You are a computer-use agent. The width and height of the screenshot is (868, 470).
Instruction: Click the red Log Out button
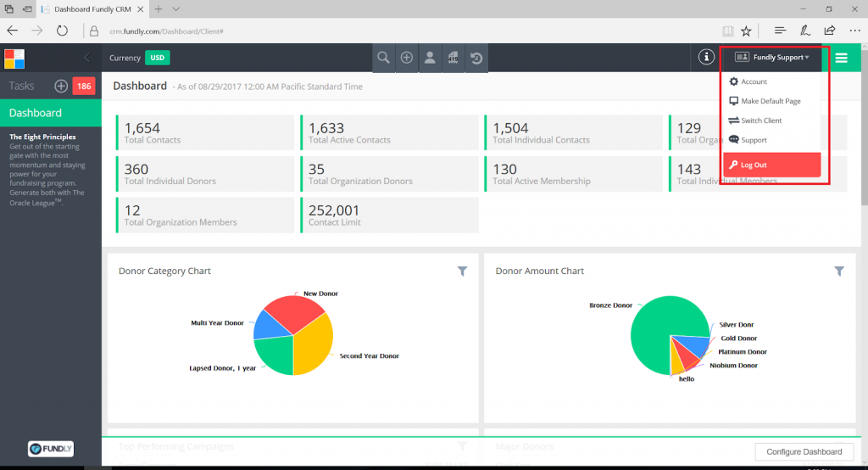pyautogui.click(x=771, y=165)
